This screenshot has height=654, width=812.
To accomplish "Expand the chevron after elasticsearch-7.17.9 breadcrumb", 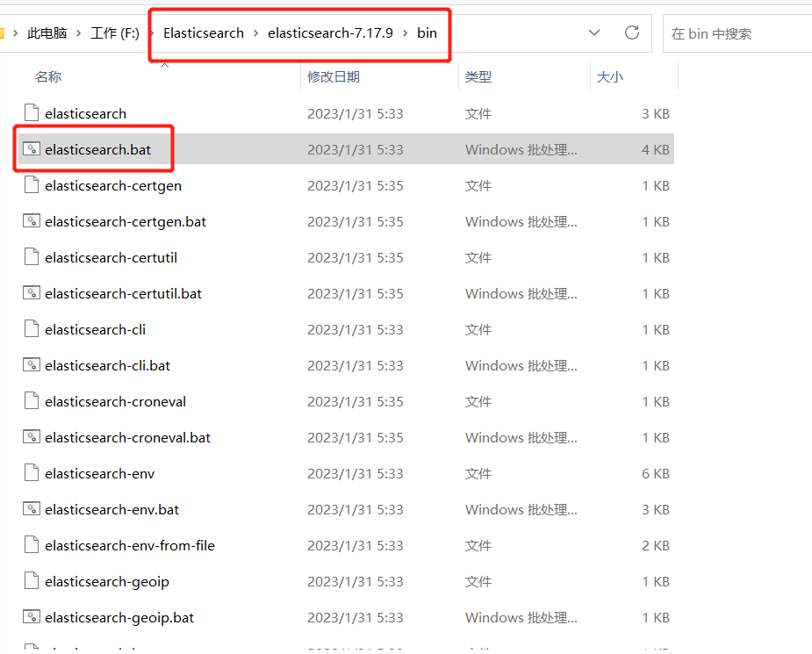I will (x=405, y=33).
